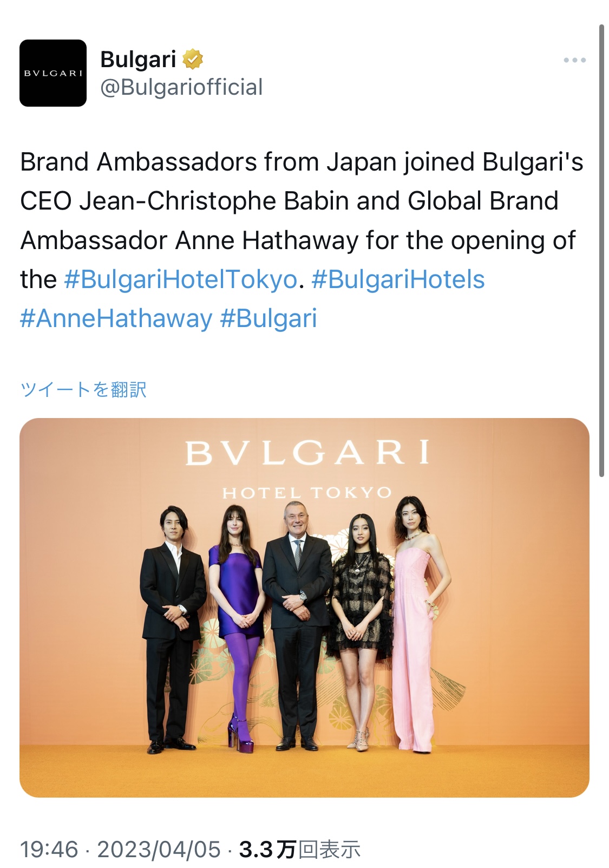Click the tweet body text

302,240
